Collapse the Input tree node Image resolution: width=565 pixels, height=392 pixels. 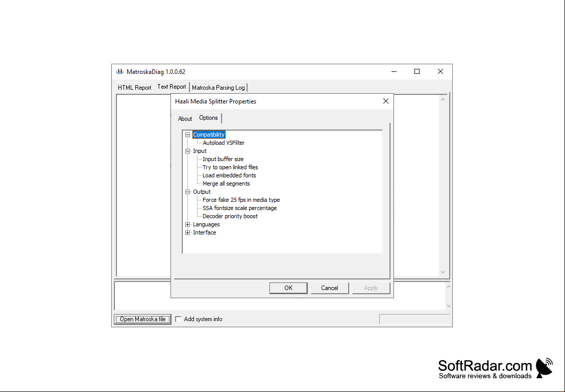coord(187,151)
